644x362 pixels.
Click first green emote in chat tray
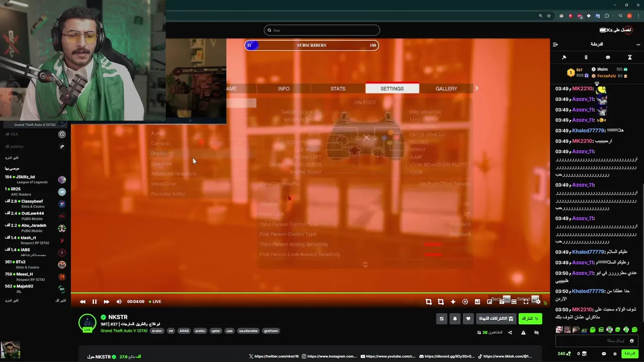click(x=593, y=330)
